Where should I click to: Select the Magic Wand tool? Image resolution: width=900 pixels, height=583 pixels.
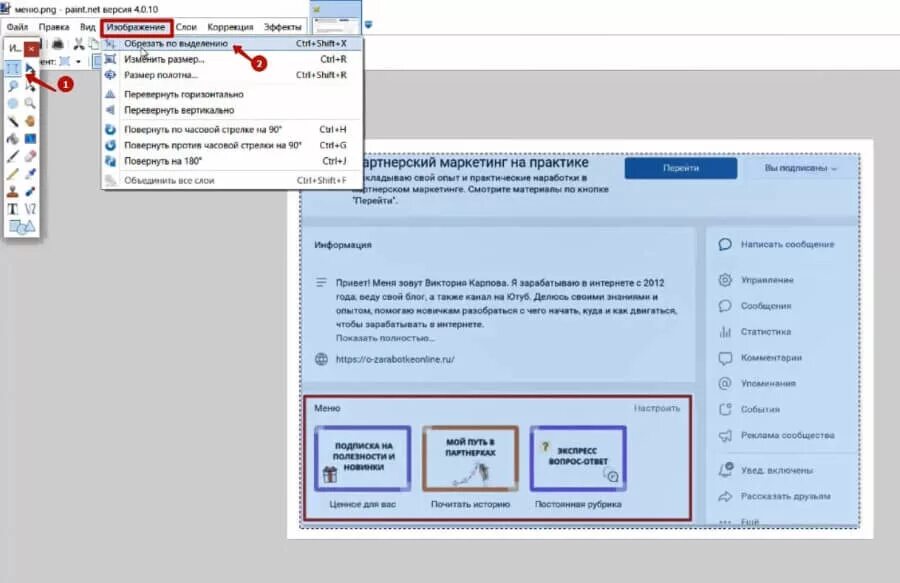click(13, 121)
